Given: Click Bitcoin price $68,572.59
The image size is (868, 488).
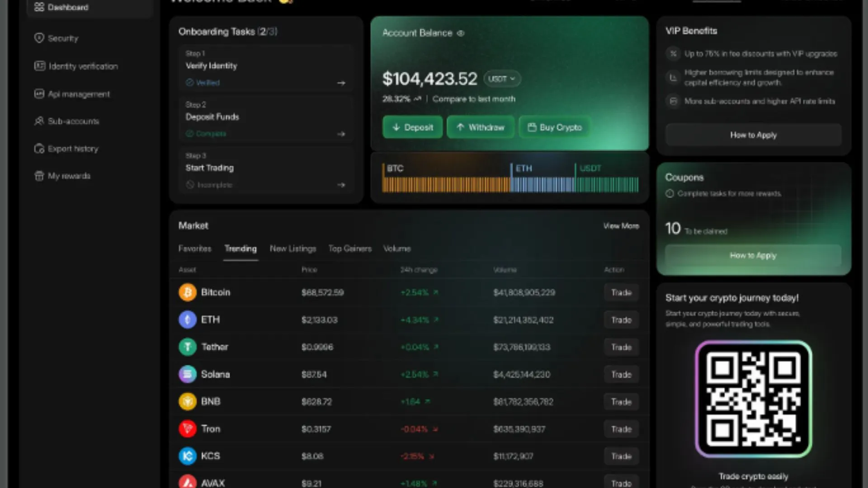Looking at the screenshot, I should click(x=322, y=292).
